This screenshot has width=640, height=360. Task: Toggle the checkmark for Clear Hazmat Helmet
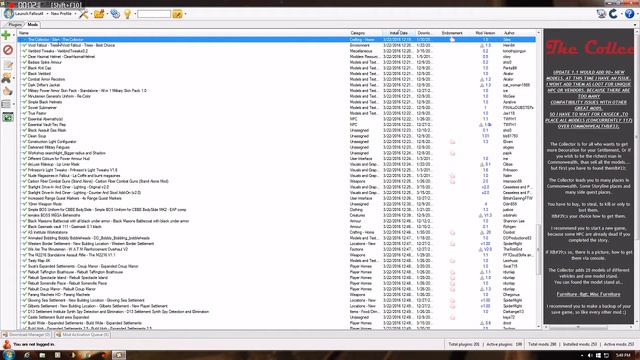click(x=24, y=57)
